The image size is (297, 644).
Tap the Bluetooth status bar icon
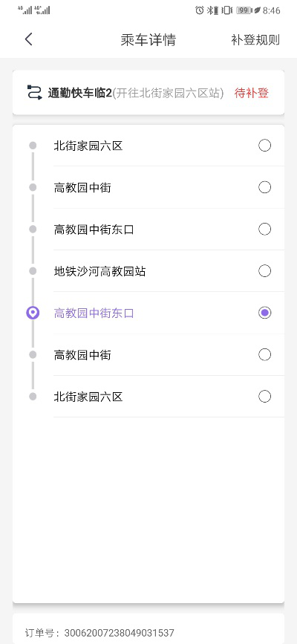click(x=212, y=10)
